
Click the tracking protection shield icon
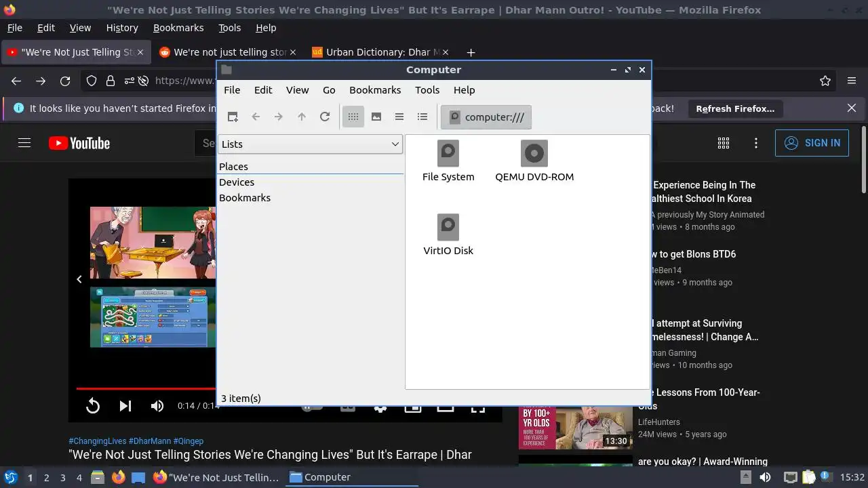[92, 81]
